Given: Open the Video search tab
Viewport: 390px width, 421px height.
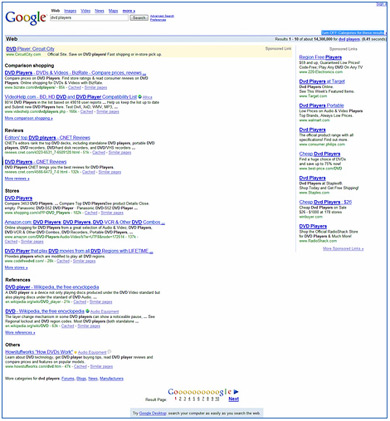Looking at the screenshot, I should [x=86, y=11].
